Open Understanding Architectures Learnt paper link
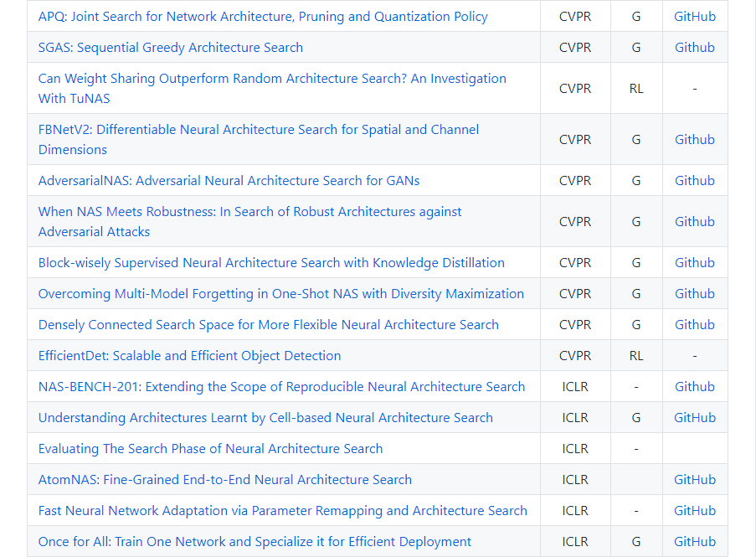This screenshot has width=756, height=557. point(265,418)
